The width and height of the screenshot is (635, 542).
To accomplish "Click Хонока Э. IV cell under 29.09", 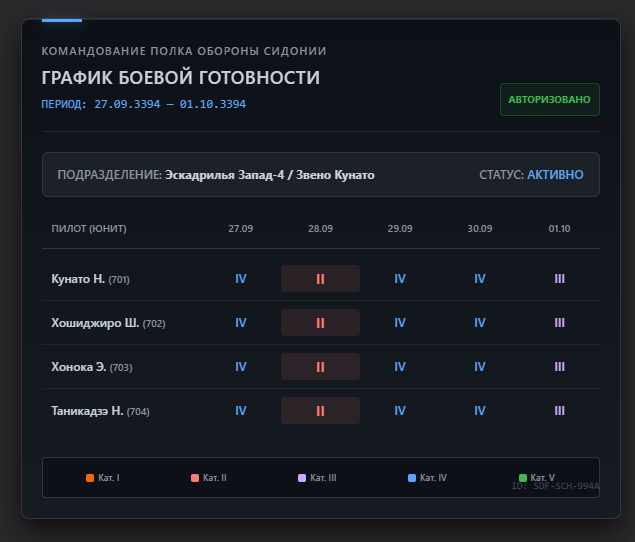I will 400,367.
